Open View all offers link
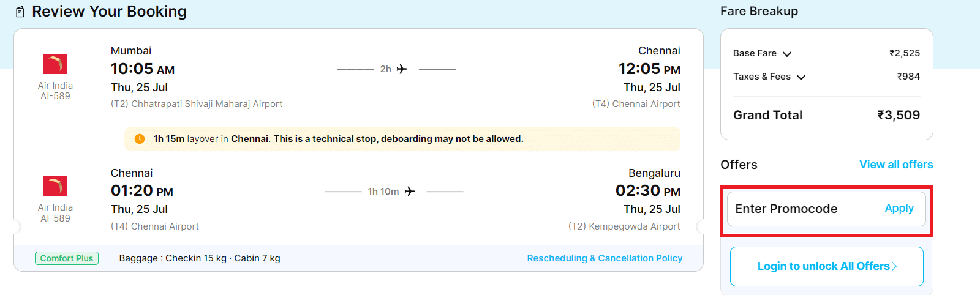The image size is (980, 295). click(x=895, y=165)
